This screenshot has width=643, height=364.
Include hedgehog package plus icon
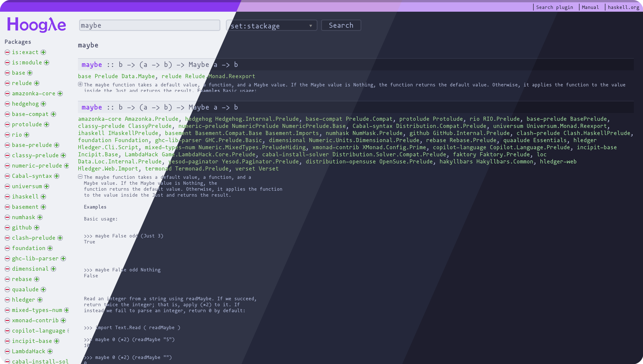tap(44, 104)
